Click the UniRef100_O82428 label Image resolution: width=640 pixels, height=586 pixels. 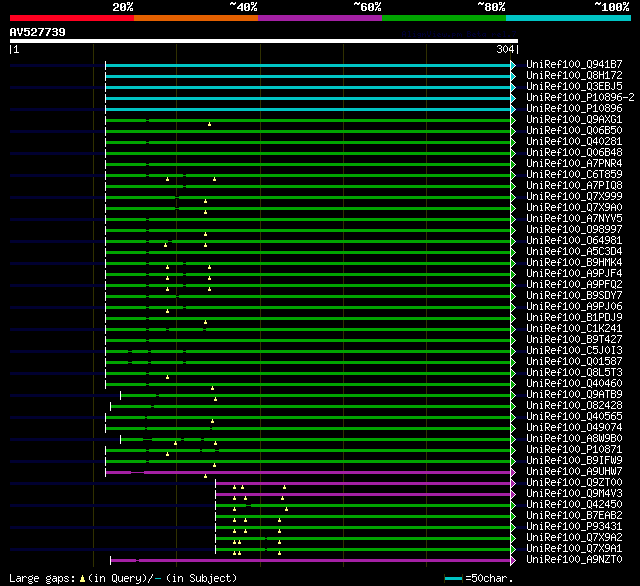point(574,406)
